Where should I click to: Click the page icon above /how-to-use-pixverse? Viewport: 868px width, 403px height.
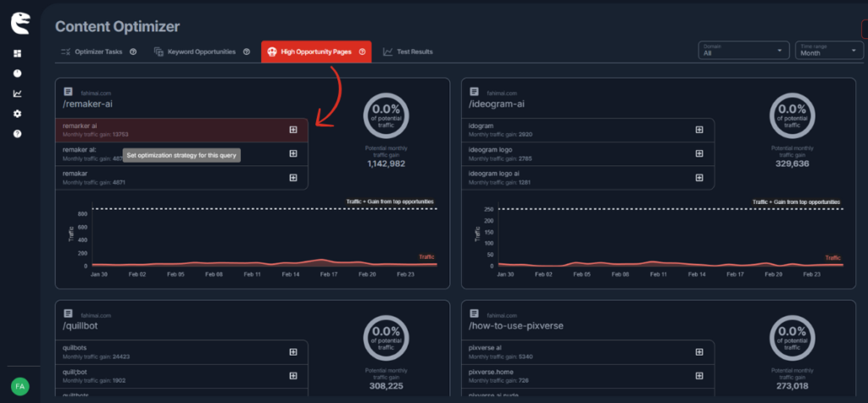point(475,313)
